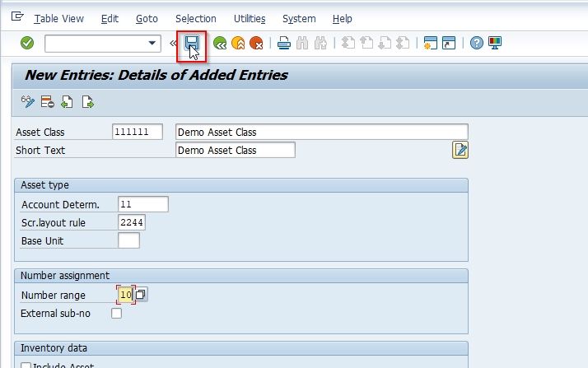Click the empty Base Unit field
Image resolution: width=588 pixels, height=368 pixels.
coord(128,240)
